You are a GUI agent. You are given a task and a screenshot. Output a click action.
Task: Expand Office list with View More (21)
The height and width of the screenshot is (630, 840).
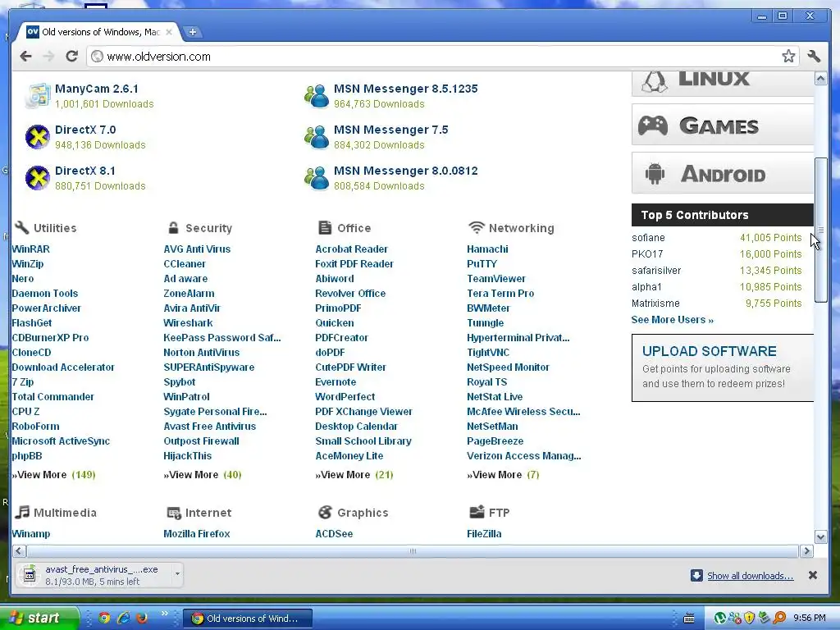[x=354, y=475]
